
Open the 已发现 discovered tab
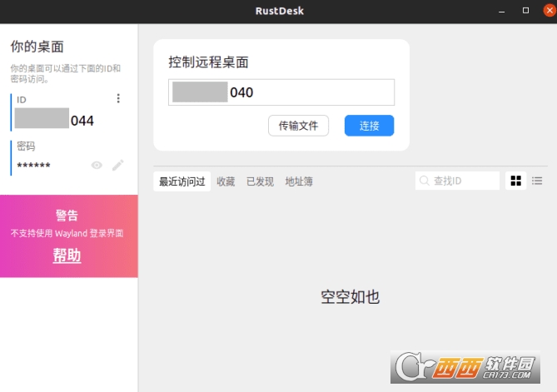[260, 181]
